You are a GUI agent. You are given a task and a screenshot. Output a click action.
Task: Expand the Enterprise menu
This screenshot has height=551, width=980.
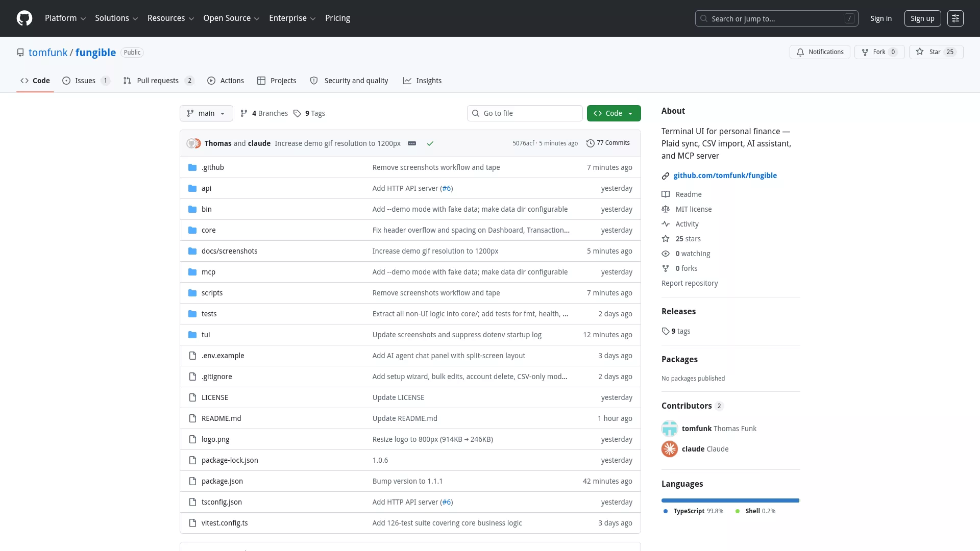tap(292, 18)
